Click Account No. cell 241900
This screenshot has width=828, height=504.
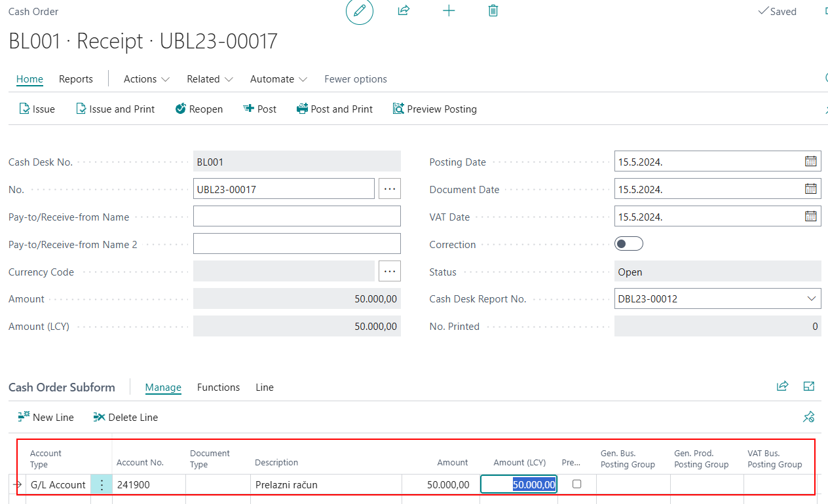tap(149, 484)
